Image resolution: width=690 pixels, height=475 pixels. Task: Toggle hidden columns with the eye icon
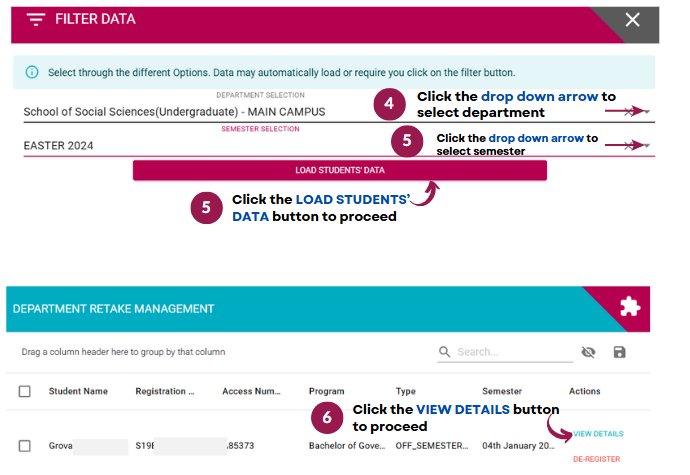click(588, 352)
